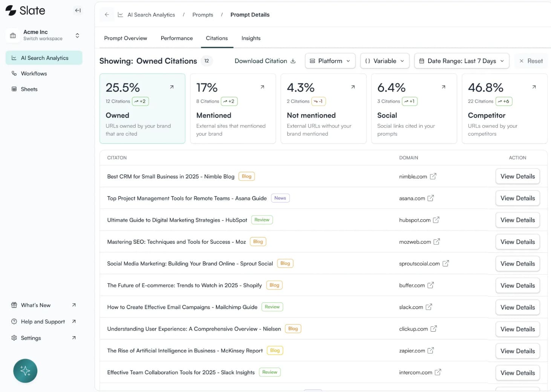Click citation 'Mastering SEO: Techniques and Tools' title

coord(176,242)
